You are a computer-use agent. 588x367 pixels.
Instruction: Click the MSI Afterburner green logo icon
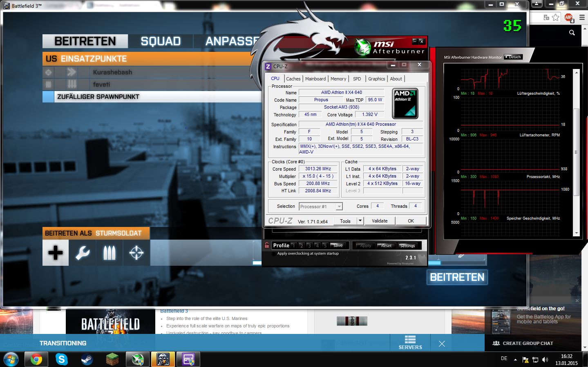tap(362, 47)
